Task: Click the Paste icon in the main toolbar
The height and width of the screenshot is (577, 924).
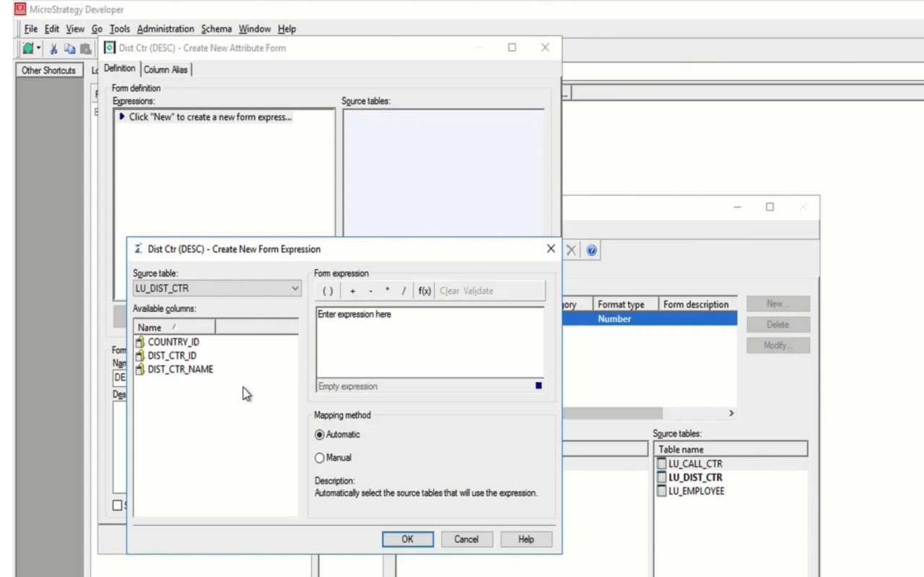Action: click(86, 48)
